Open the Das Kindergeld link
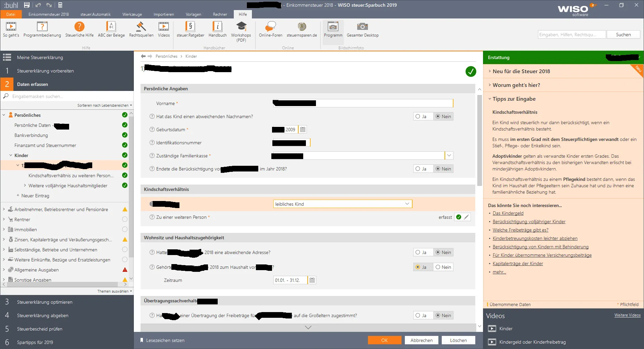 (x=508, y=213)
